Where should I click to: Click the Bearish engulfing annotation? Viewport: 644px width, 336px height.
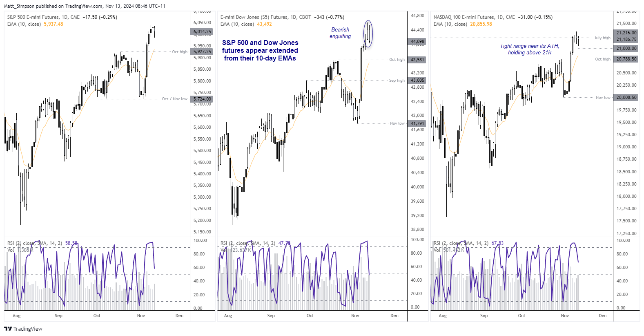340,33
